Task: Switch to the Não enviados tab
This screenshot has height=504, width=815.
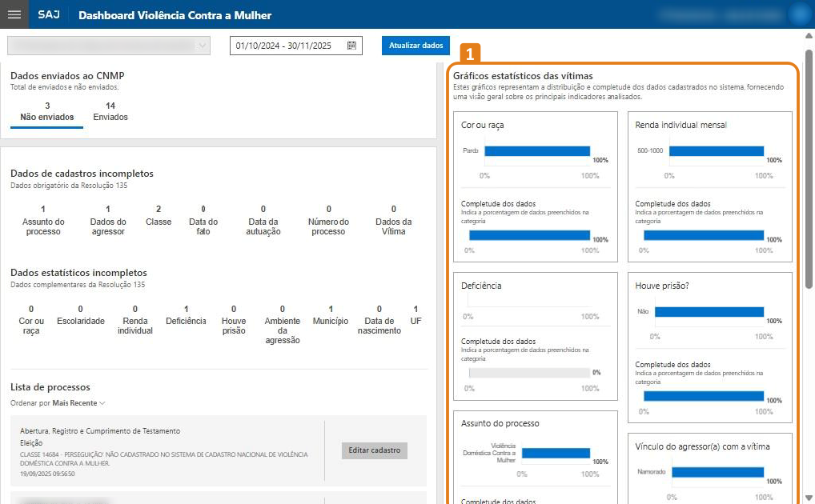Action: point(46,111)
